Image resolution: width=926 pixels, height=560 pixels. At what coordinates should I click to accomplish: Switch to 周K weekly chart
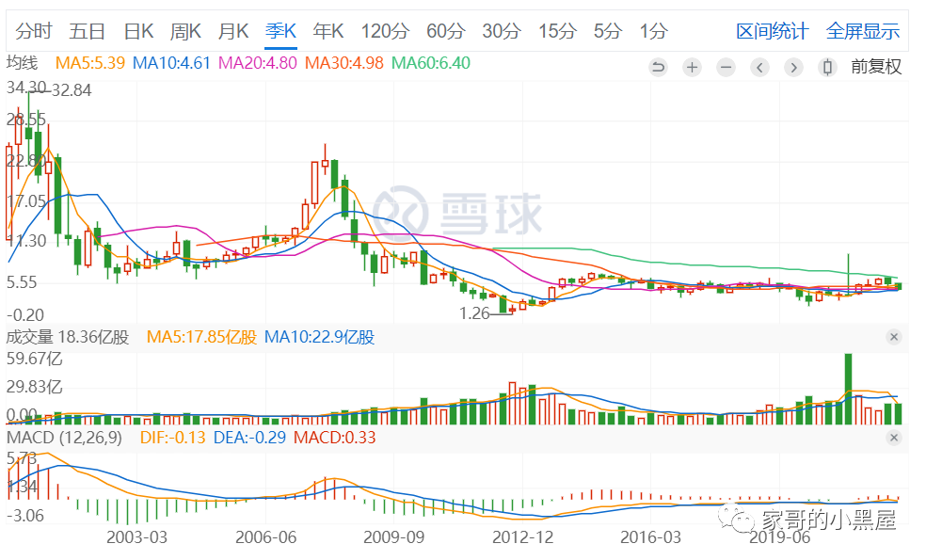point(185,31)
